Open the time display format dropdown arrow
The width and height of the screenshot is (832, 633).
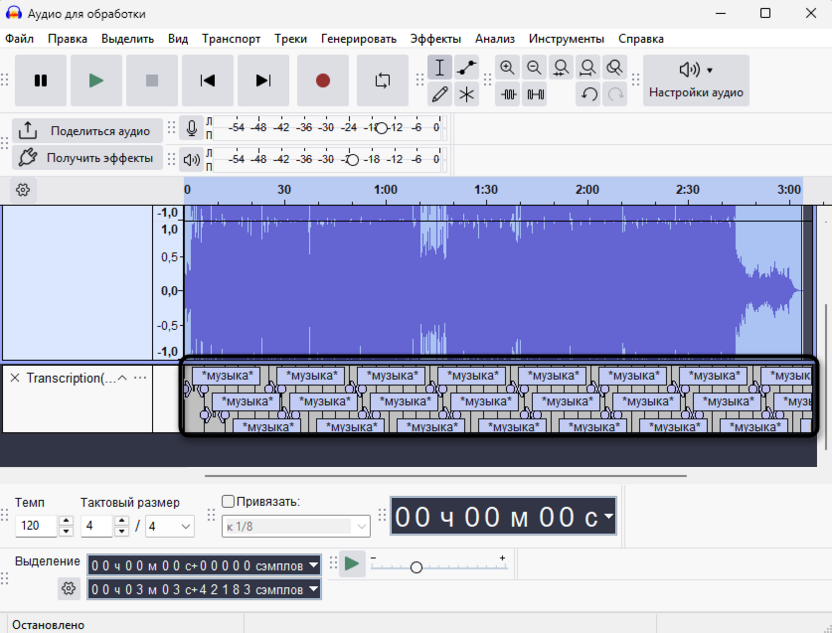[x=608, y=516]
